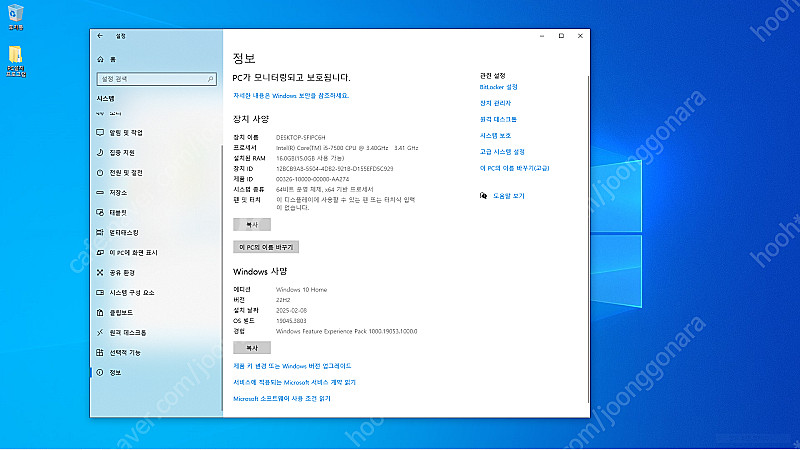Click Windows Feature Experience Pack text

(x=346, y=331)
